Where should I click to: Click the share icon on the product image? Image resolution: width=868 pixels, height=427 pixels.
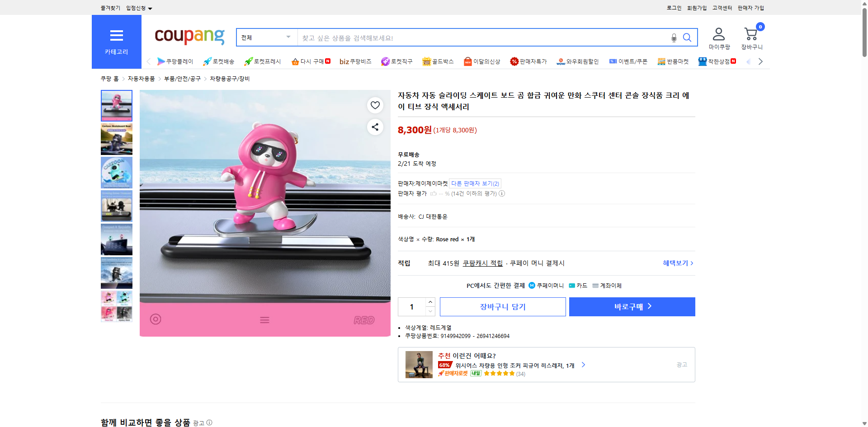pos(375,127)
